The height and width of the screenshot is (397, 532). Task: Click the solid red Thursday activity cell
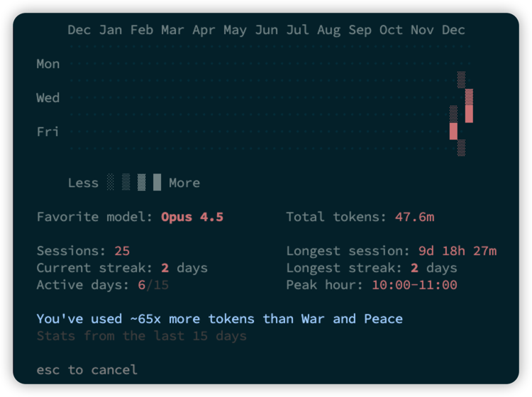(x=469, y=114)
